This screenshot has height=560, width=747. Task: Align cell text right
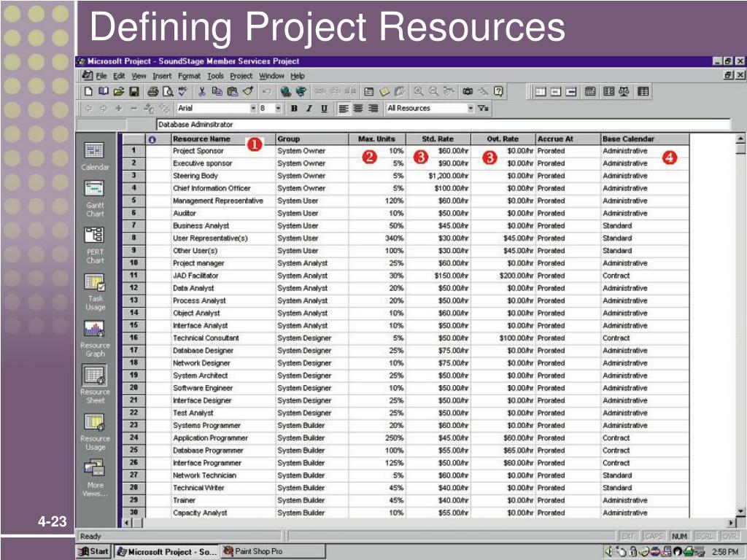[373, 109]
